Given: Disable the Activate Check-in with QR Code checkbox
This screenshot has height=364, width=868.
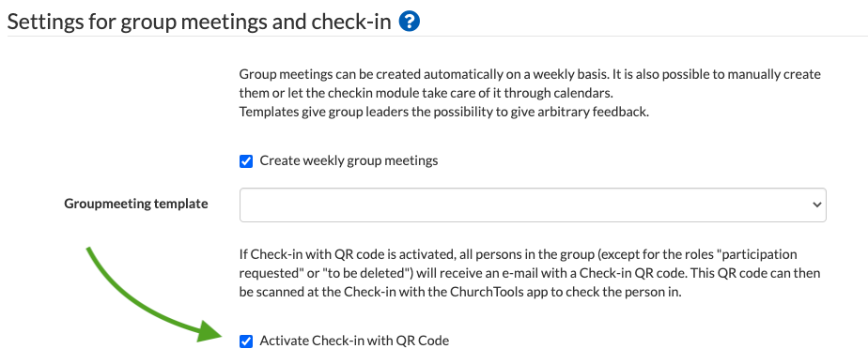Looking at the screenshot, I should 246,341.
